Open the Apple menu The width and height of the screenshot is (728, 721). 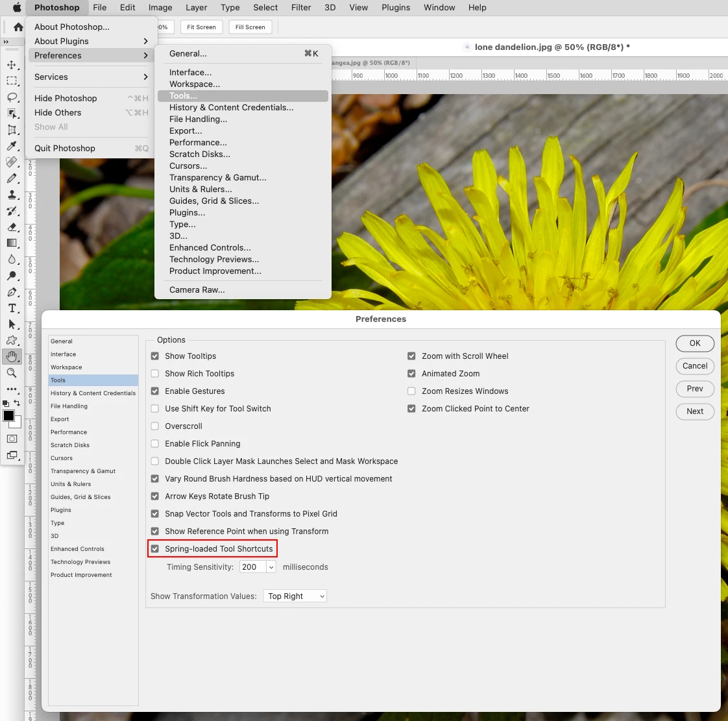[17, 7]
